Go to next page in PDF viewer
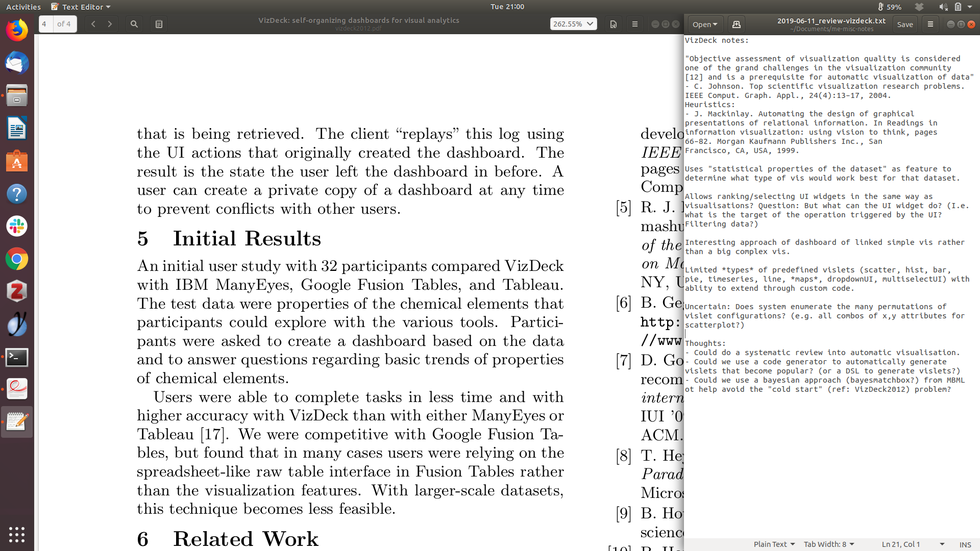Image resolution: width=980 pixels, height=551 pixels. [x=110, y=24]
